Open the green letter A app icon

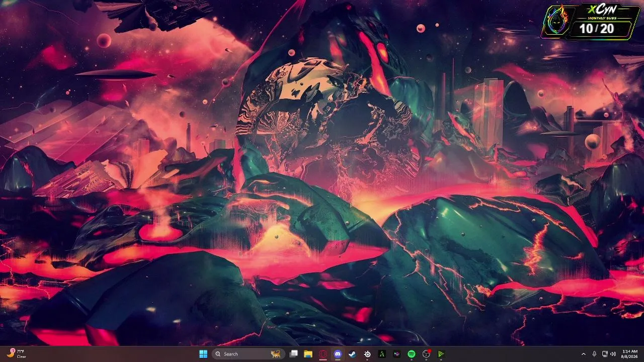point(382,354)
